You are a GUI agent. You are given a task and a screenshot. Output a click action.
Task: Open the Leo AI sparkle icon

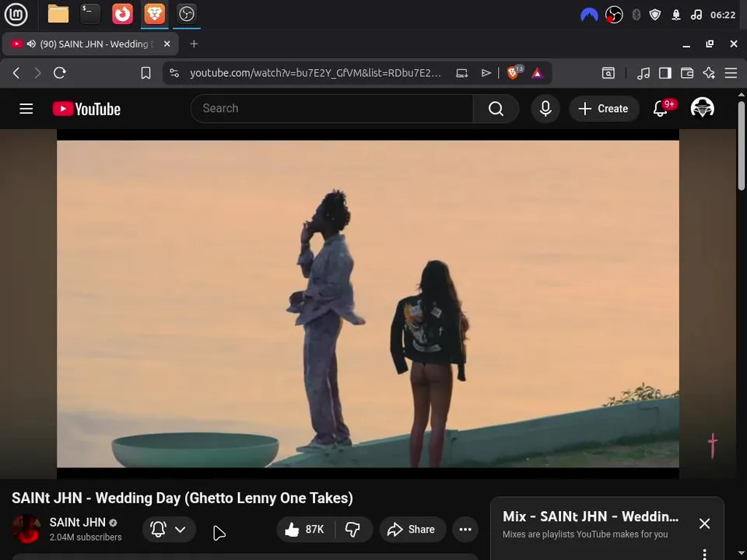click(709, 73)
